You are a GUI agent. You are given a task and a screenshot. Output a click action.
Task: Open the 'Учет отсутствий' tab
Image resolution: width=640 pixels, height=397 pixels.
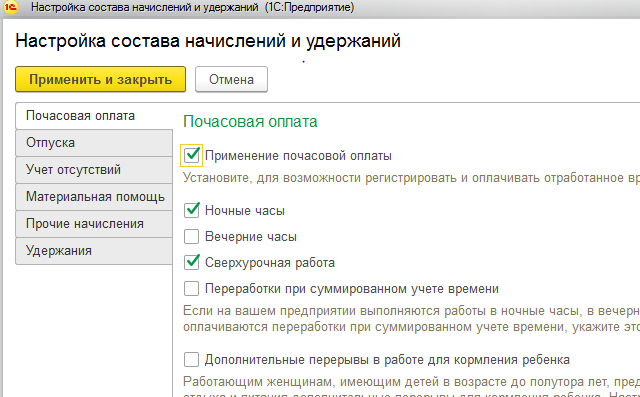tap(94, 170)
